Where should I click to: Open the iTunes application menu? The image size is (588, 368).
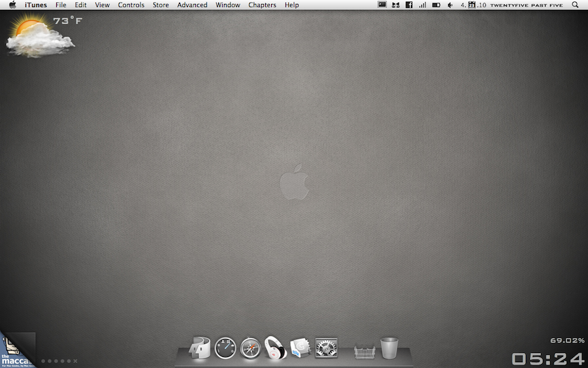coord(36,5)
